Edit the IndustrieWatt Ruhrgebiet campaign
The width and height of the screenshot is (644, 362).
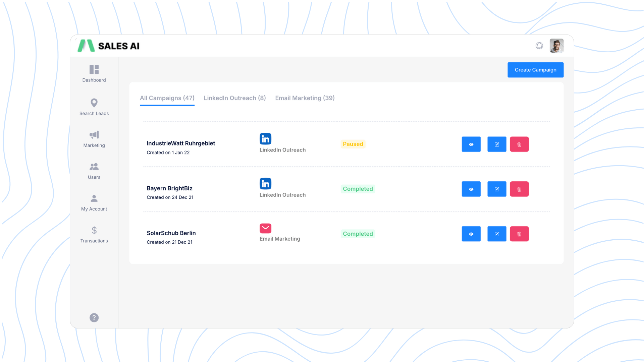coord(496,144)
